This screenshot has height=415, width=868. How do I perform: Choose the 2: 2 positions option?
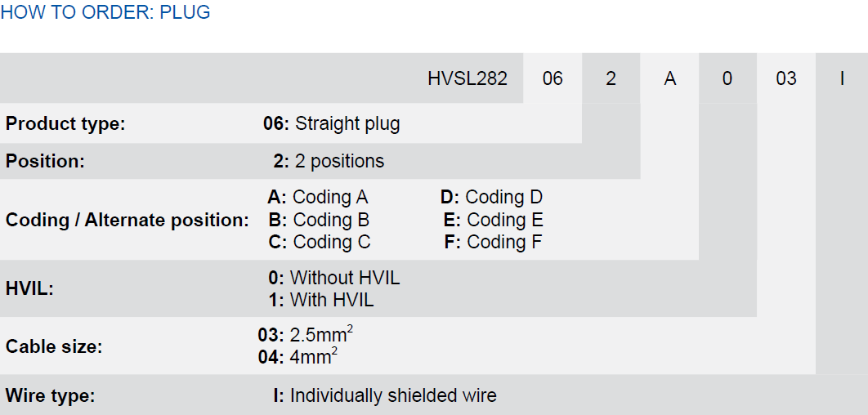(329, 162)
